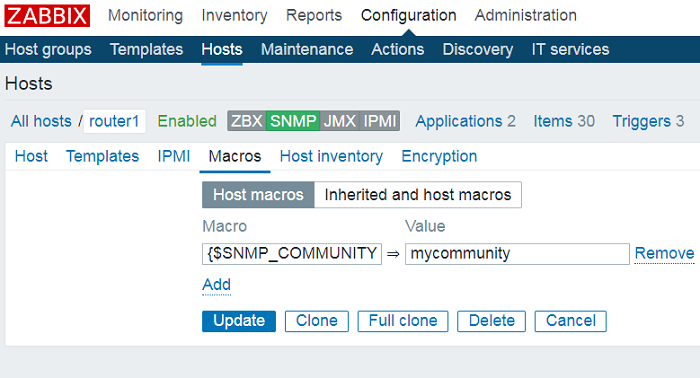Select the Host macros toggle option
The height and width of the screenshot is (378, 700).
coord(258,195)
